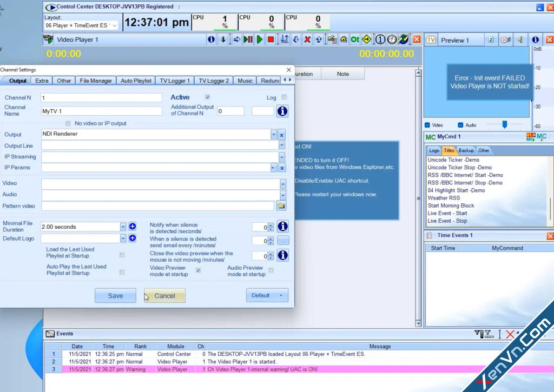Click the red Stop button in Video Player toolbar
Image resolution: width=554 pixels, height=392 pixels.
click(x=271, y=39)
